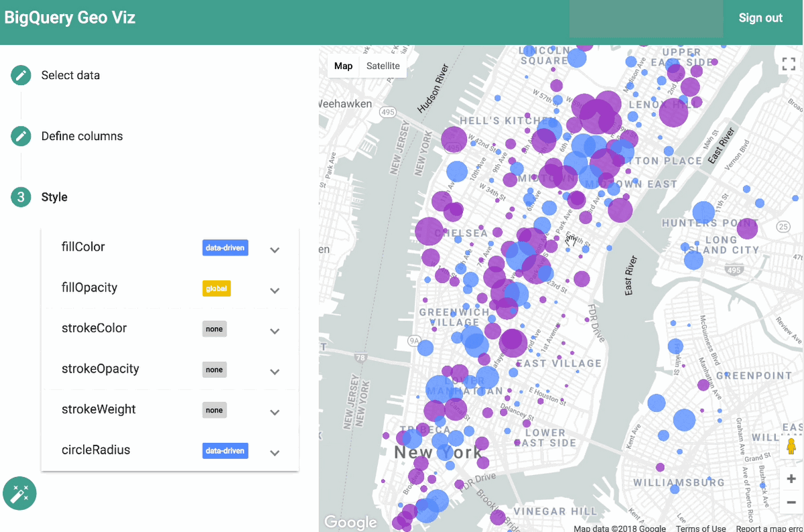Zoom in with the plus icon
Image resolution: width=804 pixels, height=532 pixels.
(x=791, y=478)
